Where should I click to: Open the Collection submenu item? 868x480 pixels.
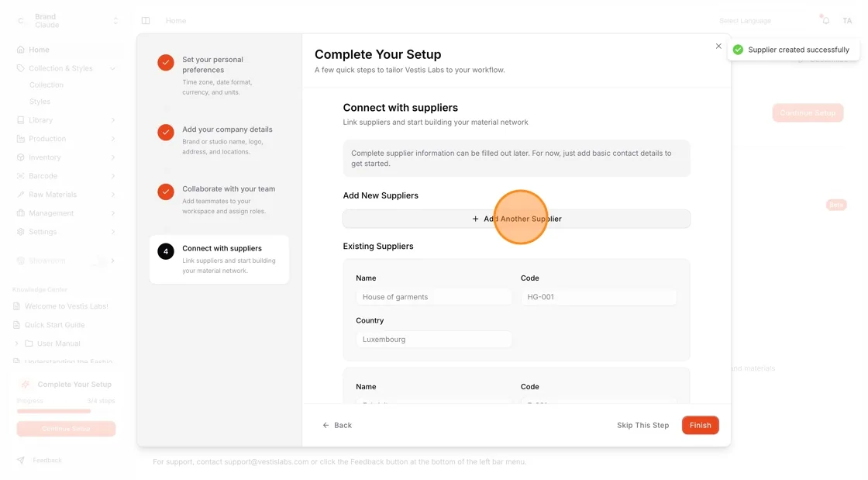(x=46, y=85)
